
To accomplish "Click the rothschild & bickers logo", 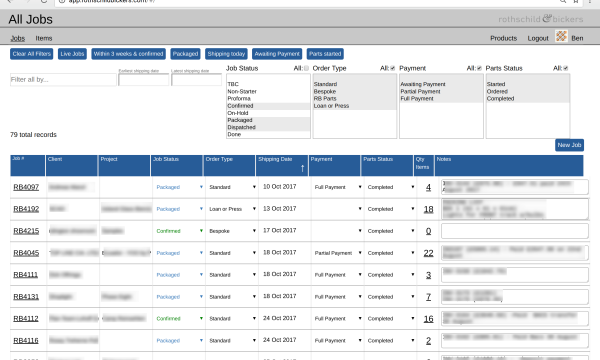I will (x=541, y=19).
